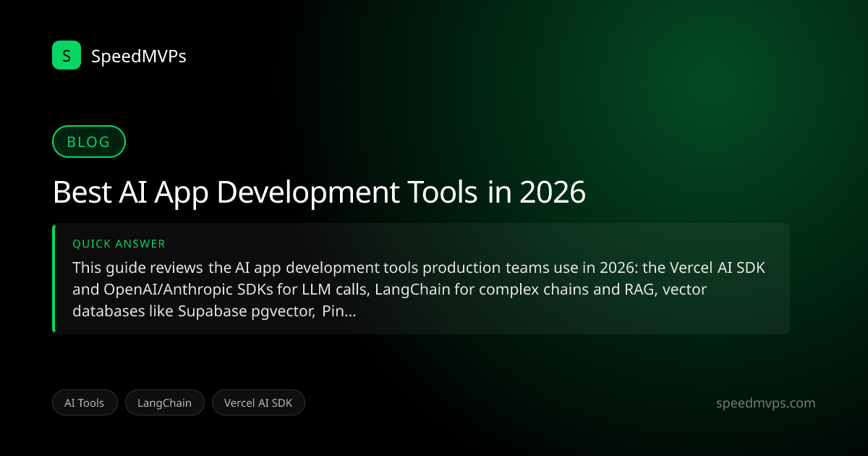Select the AI Tools tag

pos(85,403)
